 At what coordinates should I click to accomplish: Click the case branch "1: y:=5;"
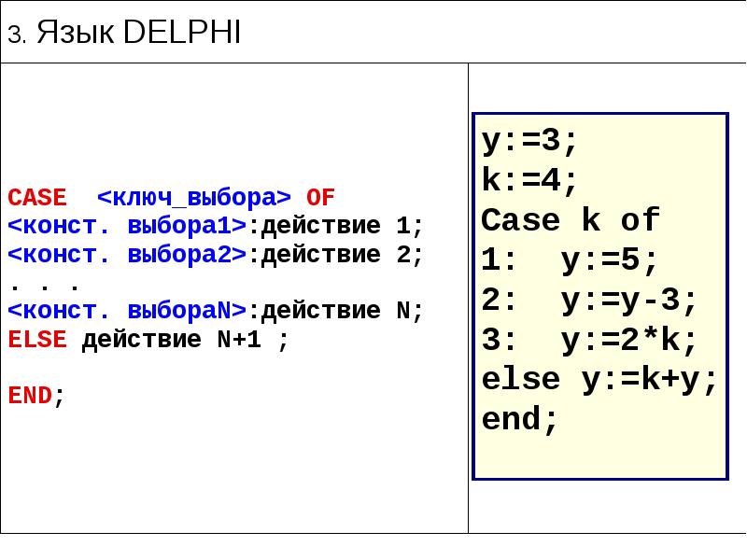(571, 260)
